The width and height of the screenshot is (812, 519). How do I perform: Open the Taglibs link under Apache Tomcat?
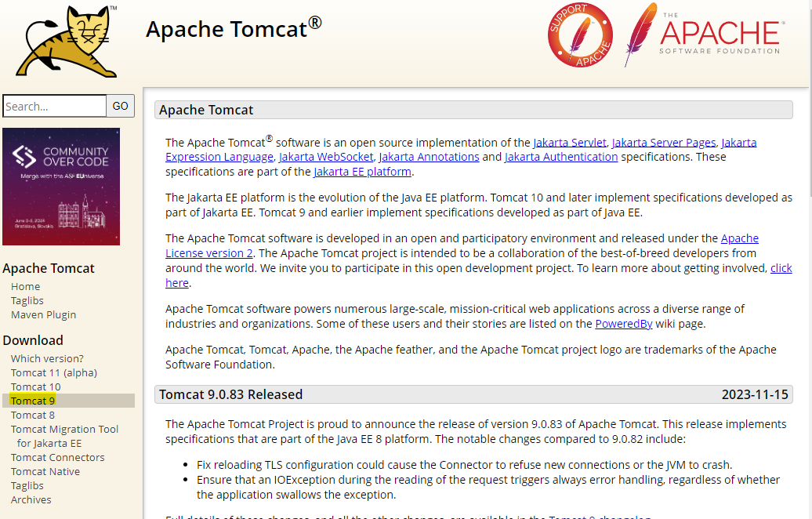coord(27,300)
